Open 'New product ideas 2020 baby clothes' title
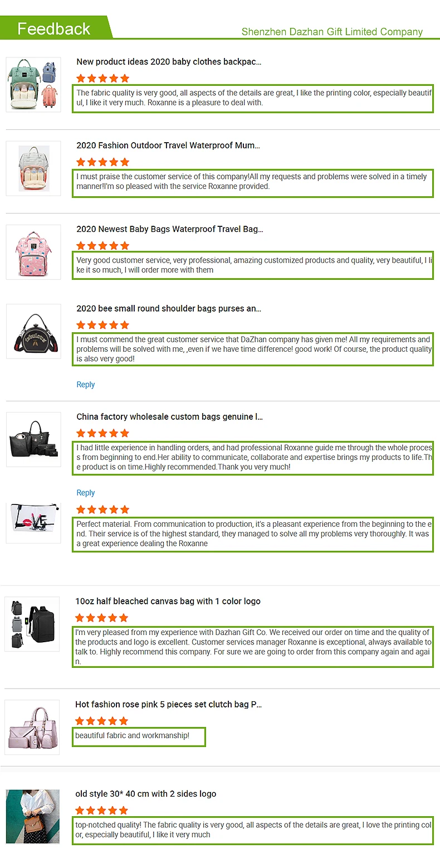 tap(169, 62)
